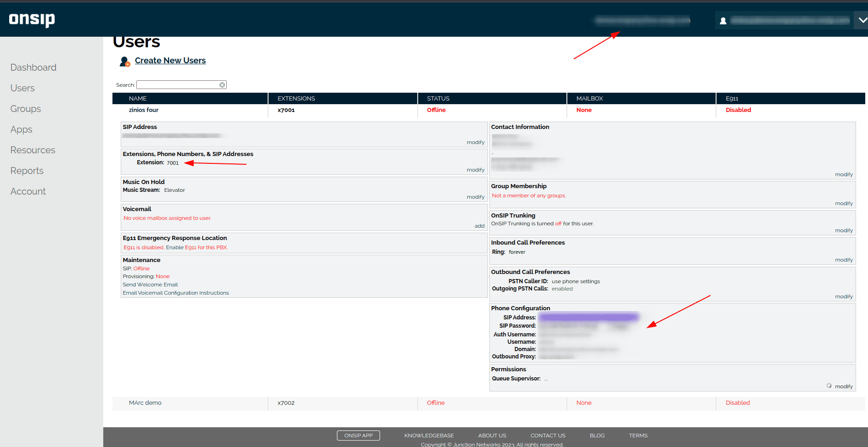Click Email Voicemail Configuration Instructions

point(176,293)
